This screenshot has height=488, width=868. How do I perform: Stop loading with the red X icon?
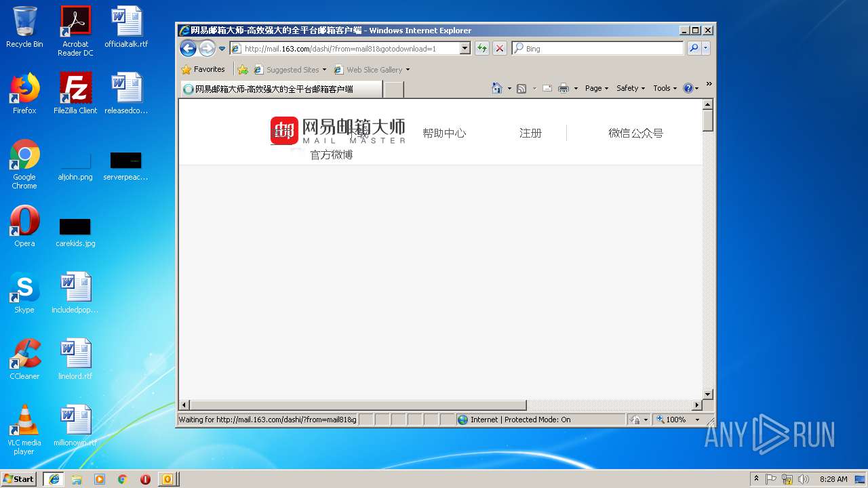500,48
